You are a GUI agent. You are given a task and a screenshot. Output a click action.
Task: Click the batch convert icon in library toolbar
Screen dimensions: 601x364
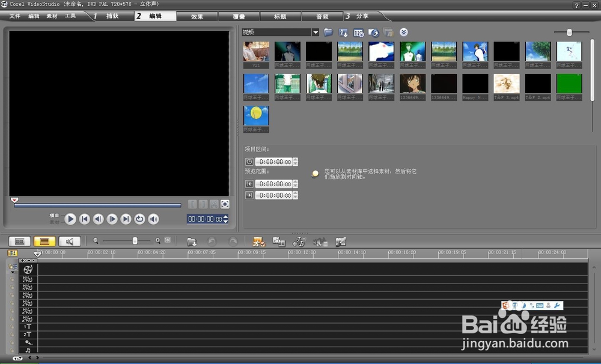pyautogui.click(x=388, y=32)
